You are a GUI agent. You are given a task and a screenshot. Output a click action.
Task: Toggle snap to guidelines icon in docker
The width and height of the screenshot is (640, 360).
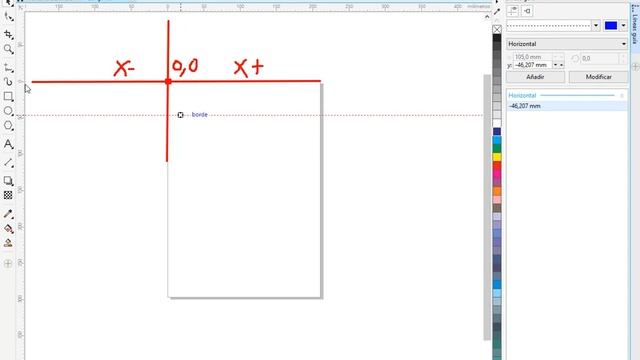click(527, 11)
